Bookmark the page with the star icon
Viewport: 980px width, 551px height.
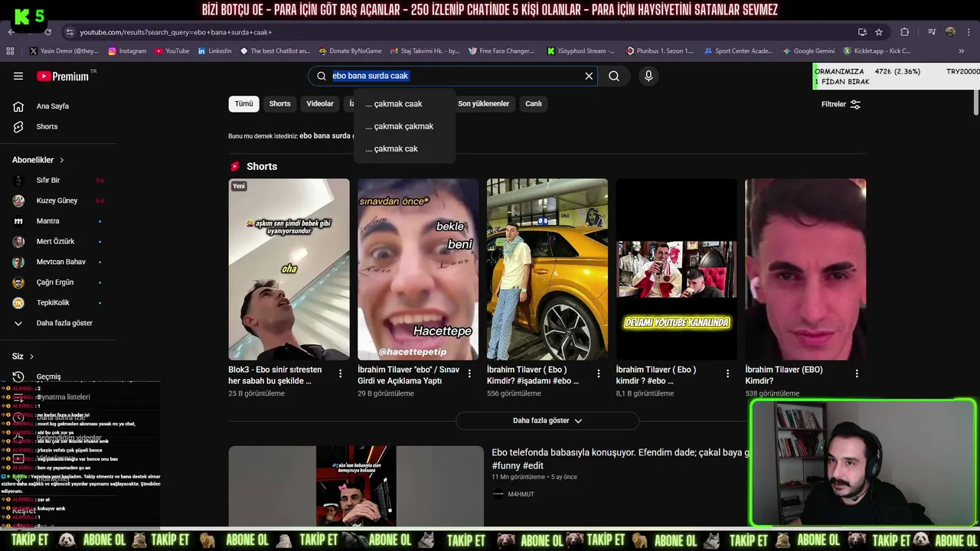[879, 32]
